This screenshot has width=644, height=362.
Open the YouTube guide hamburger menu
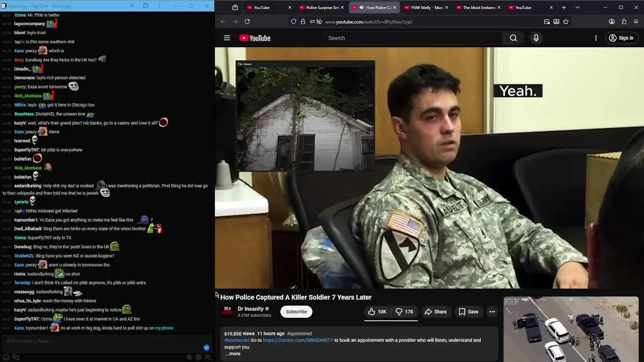pyautogui.click(x=227, y=38)
